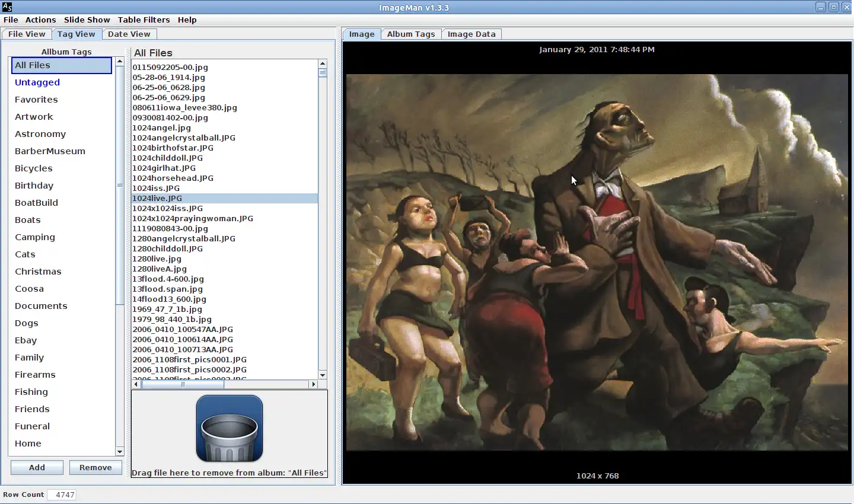This screenshot has height=504, width=854.
Task: Select the Ebay album tag
Action: point(62,340)
